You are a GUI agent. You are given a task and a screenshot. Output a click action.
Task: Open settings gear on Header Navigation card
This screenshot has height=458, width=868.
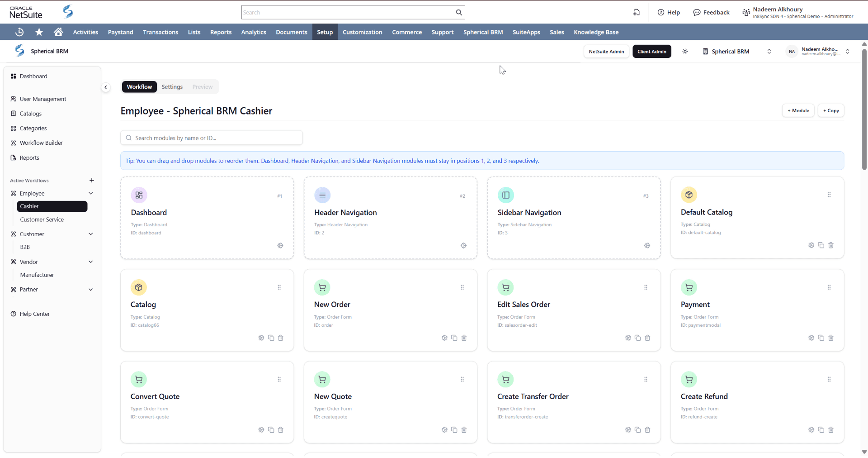pos(463,246)
